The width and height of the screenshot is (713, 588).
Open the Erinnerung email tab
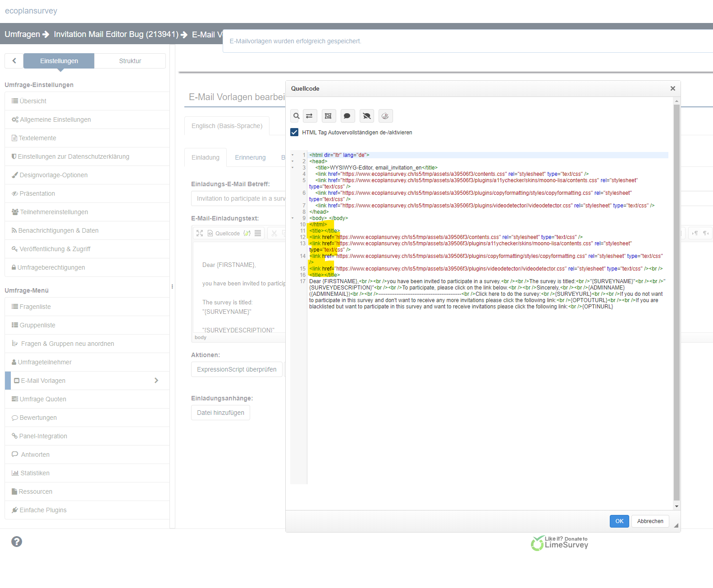pyautogui.click(x=250, y=157)
